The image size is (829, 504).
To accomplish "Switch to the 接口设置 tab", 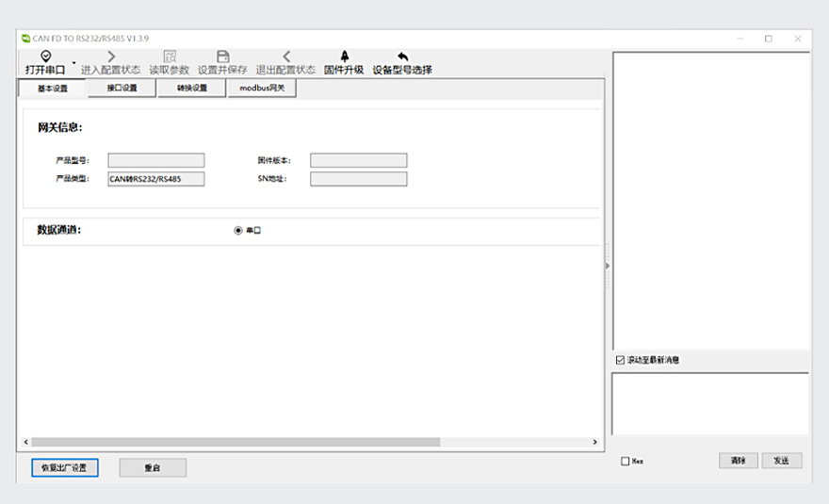I will (122, 89).
